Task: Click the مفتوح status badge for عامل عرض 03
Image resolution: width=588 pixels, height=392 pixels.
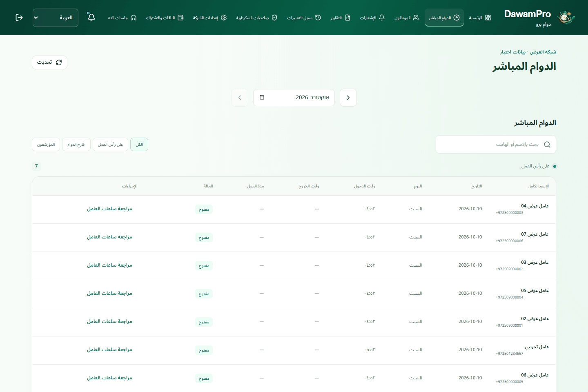Action: [204, 266]
